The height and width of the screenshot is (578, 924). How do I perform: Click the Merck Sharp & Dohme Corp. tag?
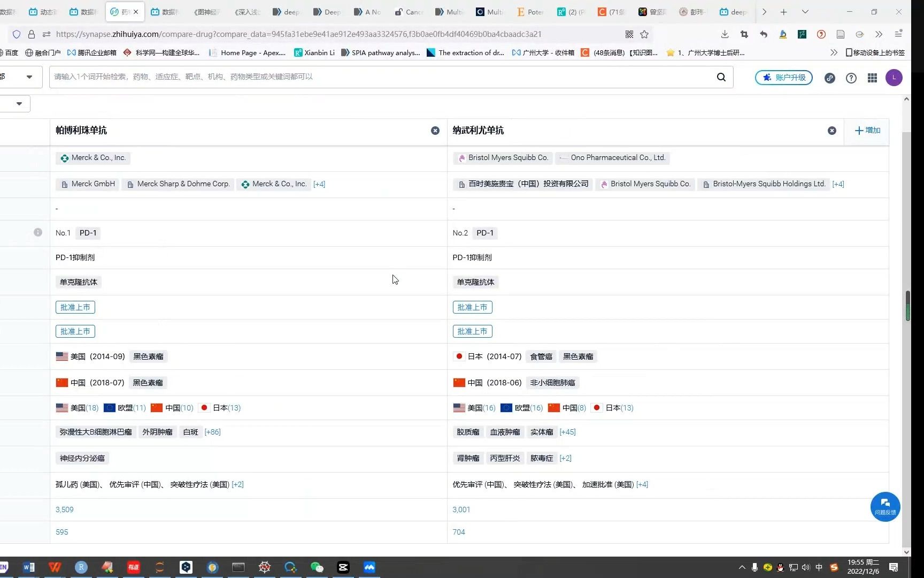[x=178, y=184]
